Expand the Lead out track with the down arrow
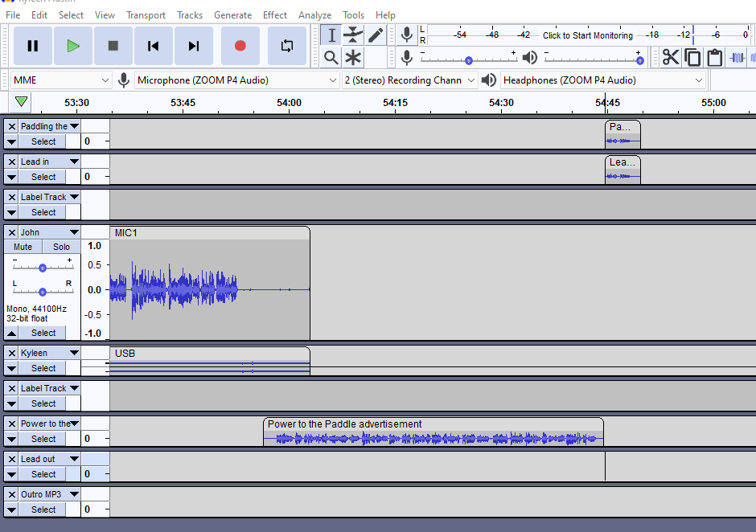Screen dimensions: 756x532 tap(11, 475)
